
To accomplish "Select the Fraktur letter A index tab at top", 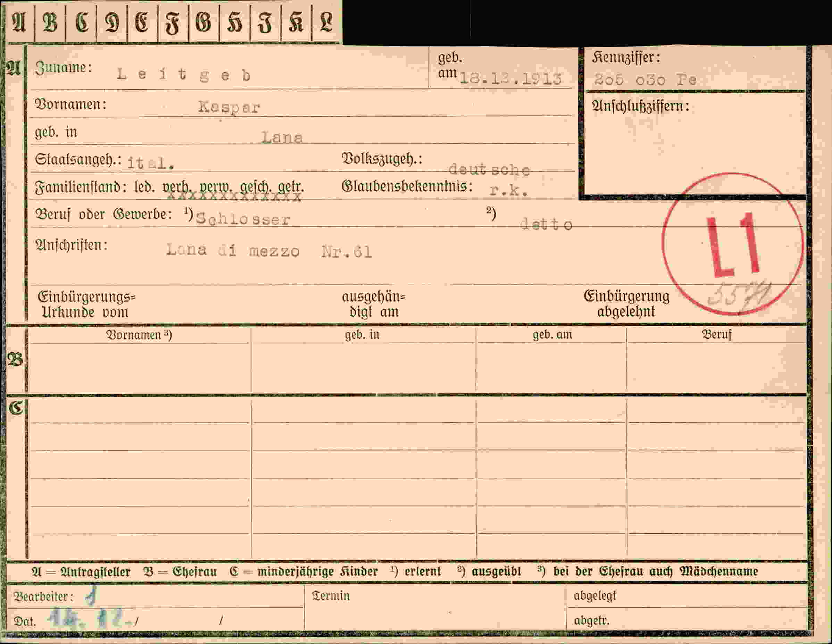I will coord(19,22).
